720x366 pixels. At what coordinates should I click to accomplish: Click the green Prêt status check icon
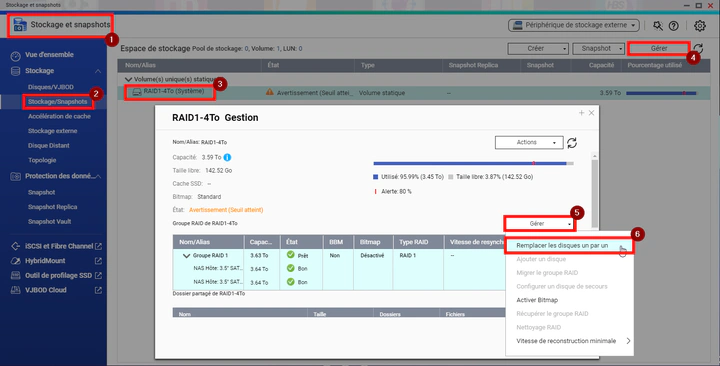tap(291, 254)
